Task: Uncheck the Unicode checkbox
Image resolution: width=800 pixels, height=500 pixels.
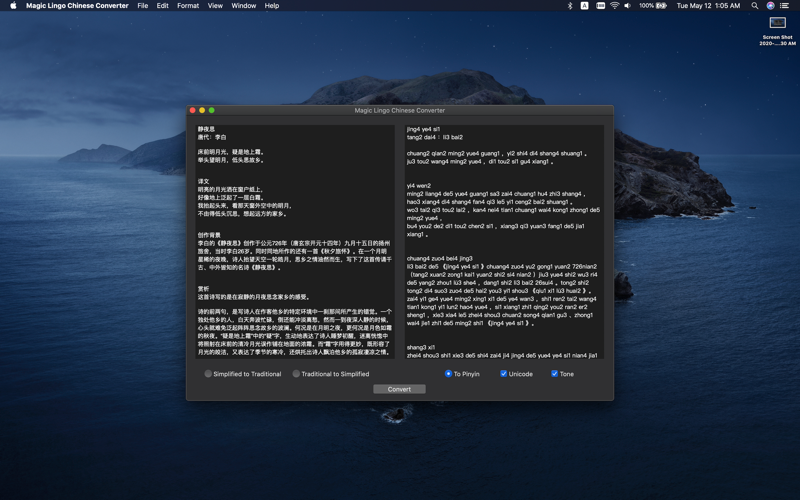Action: tap(504, 374)
